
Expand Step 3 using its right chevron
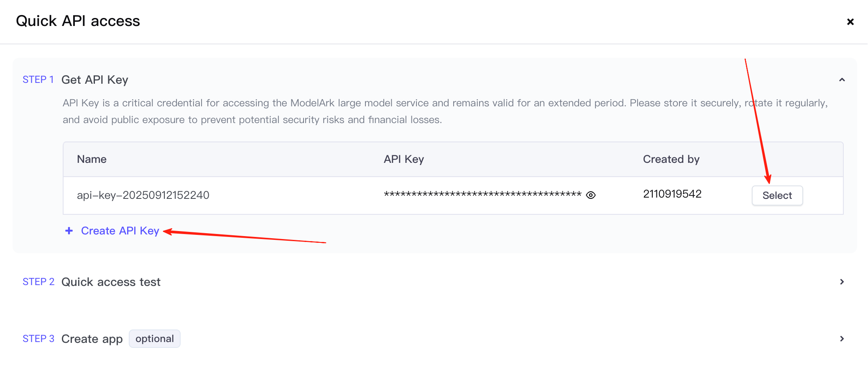point(842,339)
